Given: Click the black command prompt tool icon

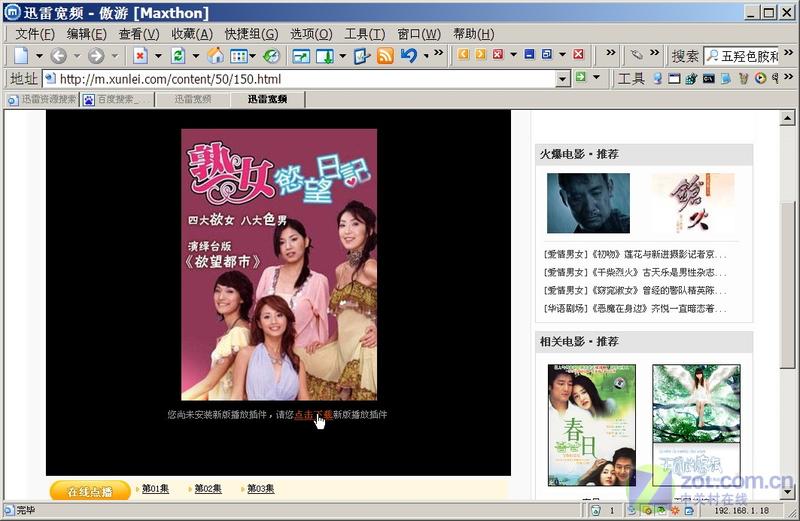Looking at the screenshot, I should 708,79.
